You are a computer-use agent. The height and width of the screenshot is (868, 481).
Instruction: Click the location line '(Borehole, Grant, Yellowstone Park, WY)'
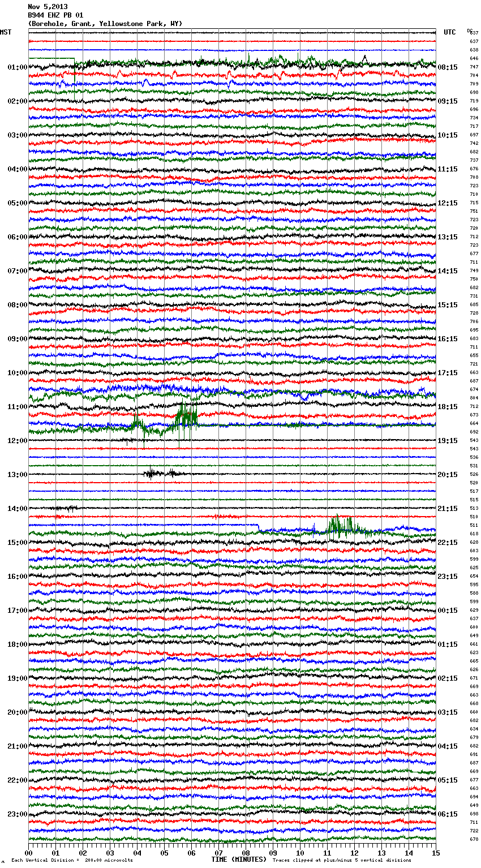coord(105,24)
